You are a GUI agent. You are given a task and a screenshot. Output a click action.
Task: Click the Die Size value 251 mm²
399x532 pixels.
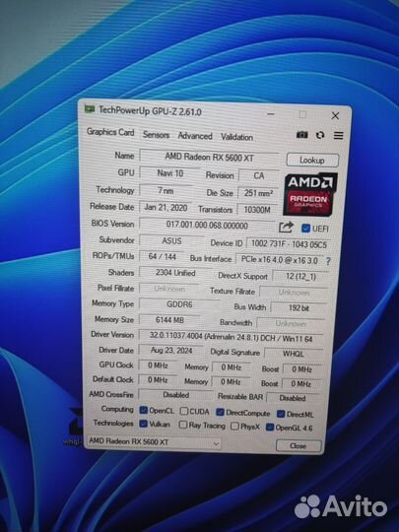258,193
